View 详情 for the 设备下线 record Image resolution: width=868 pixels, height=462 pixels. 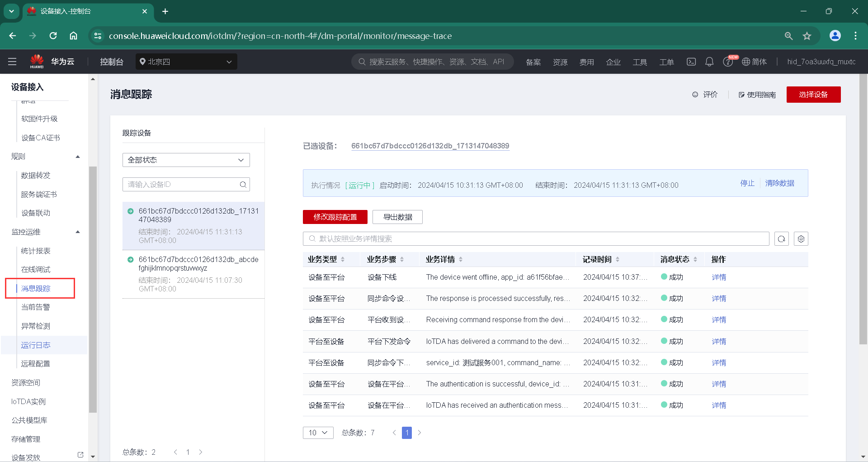coord(719,277)
